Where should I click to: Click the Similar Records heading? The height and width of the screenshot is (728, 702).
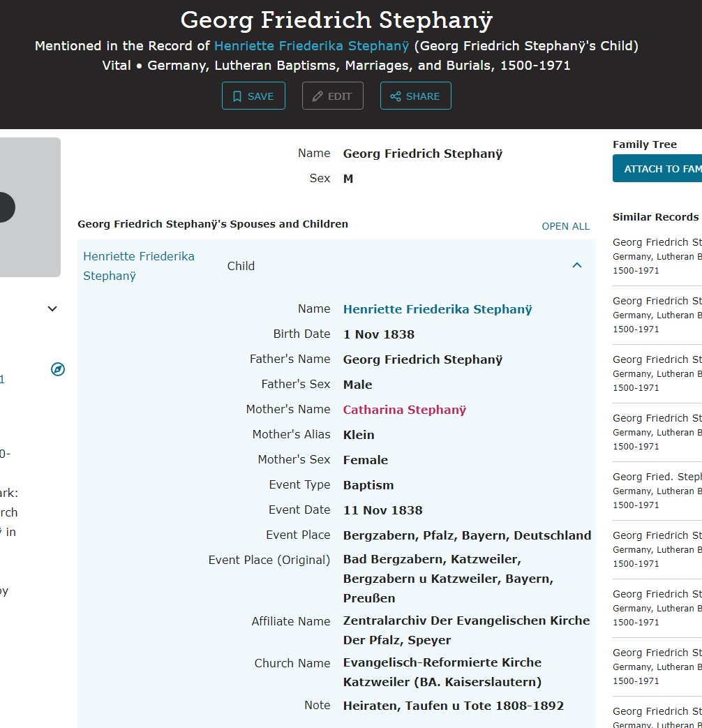pyautogui.click(x=655, y=217)
